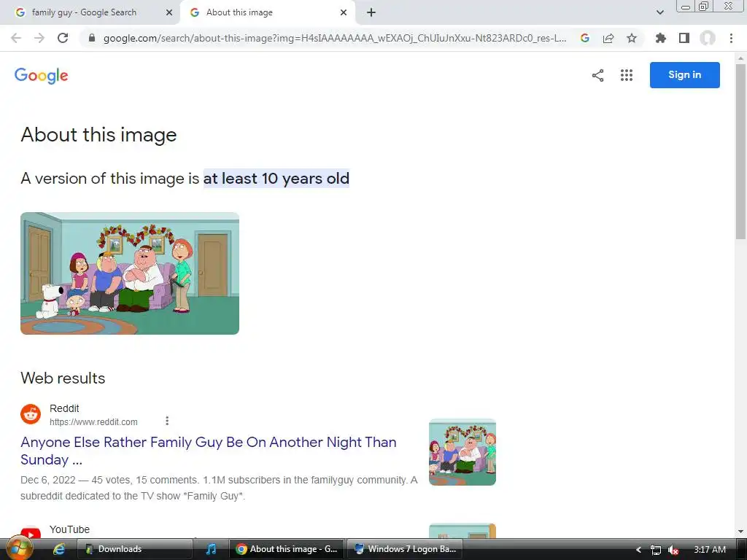This screenshot has width=747, height=560.
Task: Open the Windows Start orb
Action: tap(18, 549)
